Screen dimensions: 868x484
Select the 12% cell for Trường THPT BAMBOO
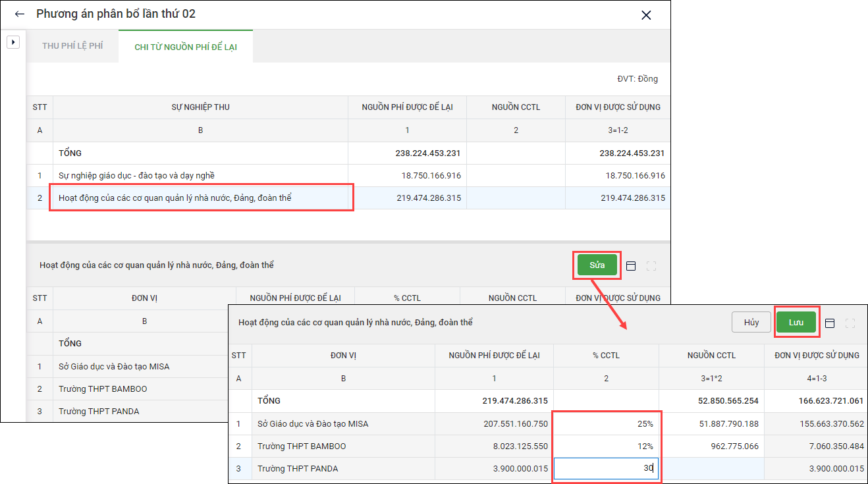606,446
